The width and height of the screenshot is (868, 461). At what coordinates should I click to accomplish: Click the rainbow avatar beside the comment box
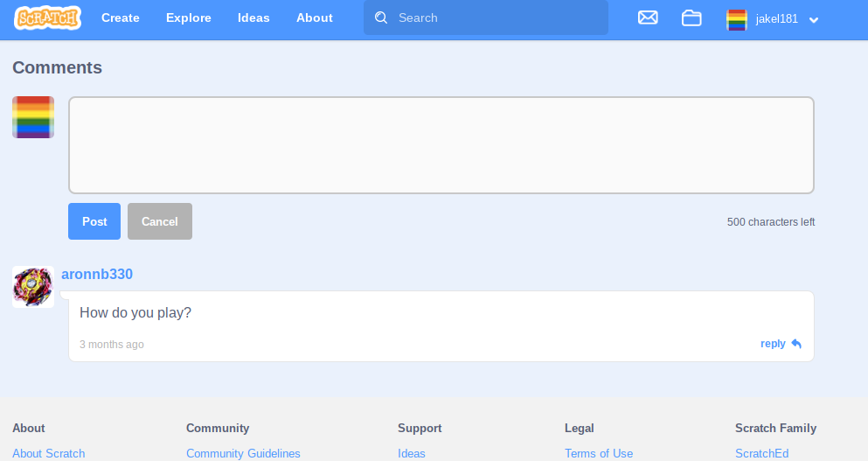[33, 117]
